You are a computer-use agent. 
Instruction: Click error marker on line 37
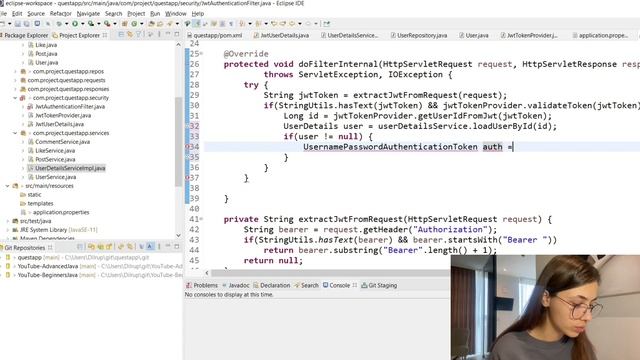point(187,178)
